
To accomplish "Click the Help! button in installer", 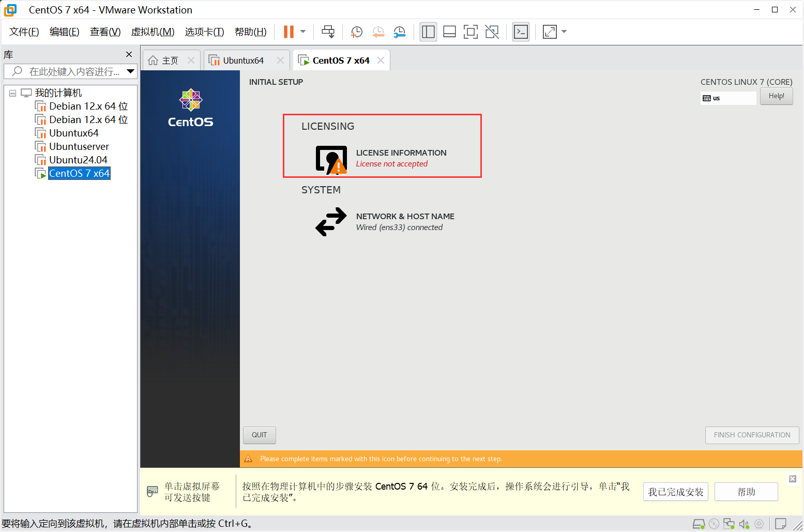I will pyautogui.click(x=776, y=96).
